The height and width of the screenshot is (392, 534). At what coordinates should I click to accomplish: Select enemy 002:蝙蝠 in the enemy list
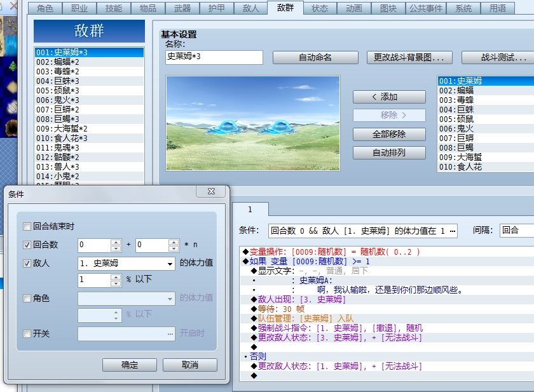[486, 90]
